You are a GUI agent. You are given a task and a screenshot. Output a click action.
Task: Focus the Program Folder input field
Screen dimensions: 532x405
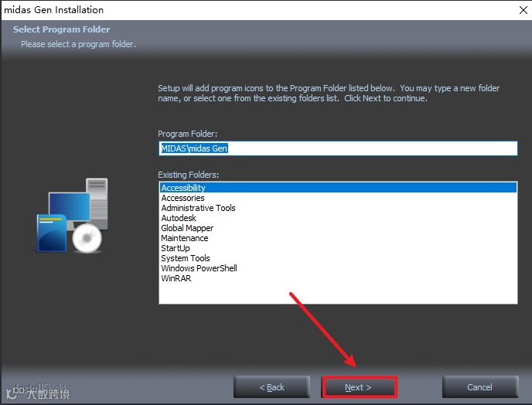point(338,148)
